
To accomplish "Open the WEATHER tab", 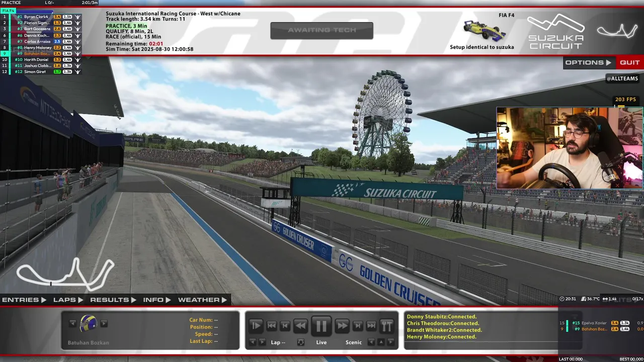I will point(202,300).
